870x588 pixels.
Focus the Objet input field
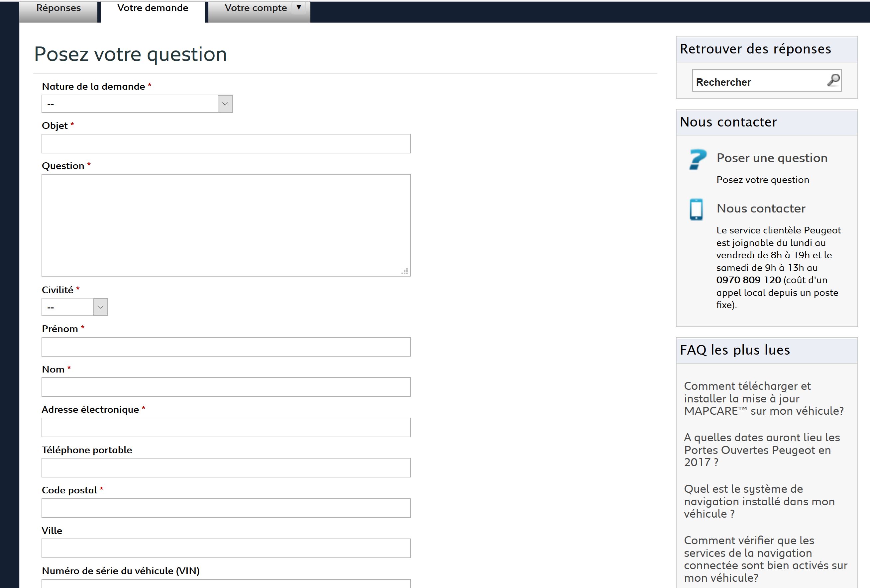pyautogui.click(x=226, y=144)
